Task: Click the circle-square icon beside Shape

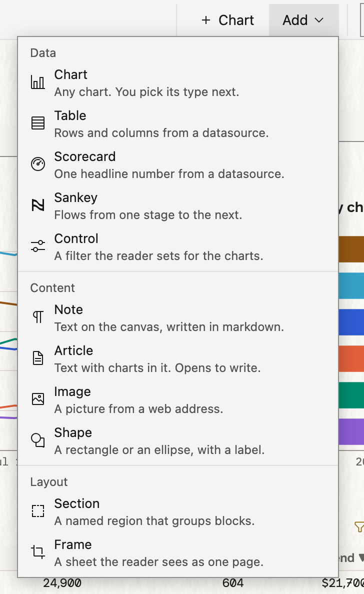Action: coord(38,440)
